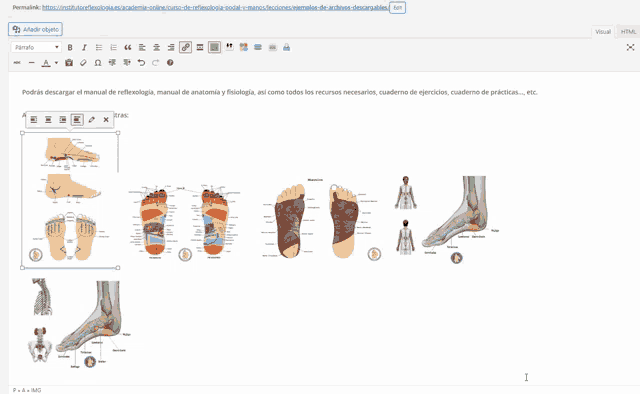640x394 pixels.
Task: Align selected image left in popup toolbar
Action: pos(34,119)
